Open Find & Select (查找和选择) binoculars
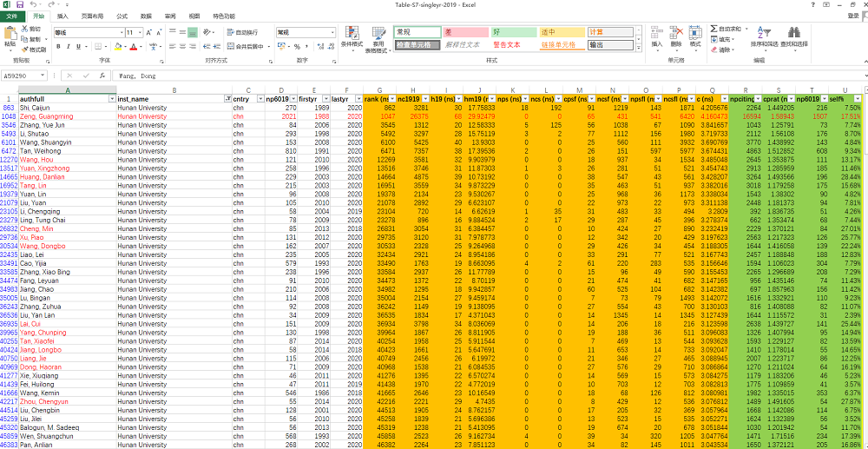 793,33
